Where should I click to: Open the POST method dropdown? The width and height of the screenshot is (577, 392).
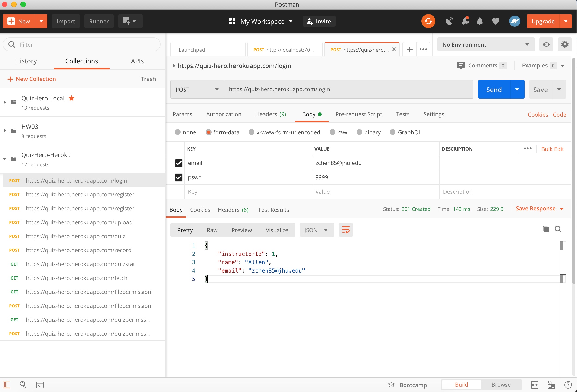tap(197, 90)
